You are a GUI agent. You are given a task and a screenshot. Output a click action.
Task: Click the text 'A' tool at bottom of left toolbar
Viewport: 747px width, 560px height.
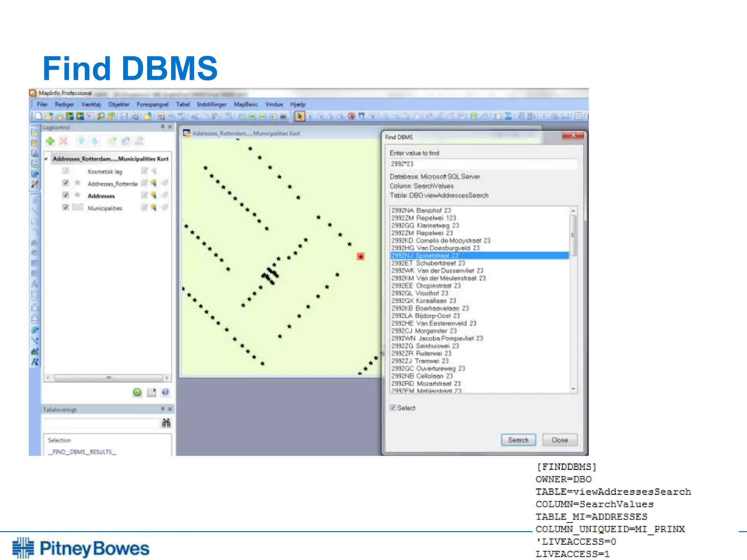[x=35, y=362]
